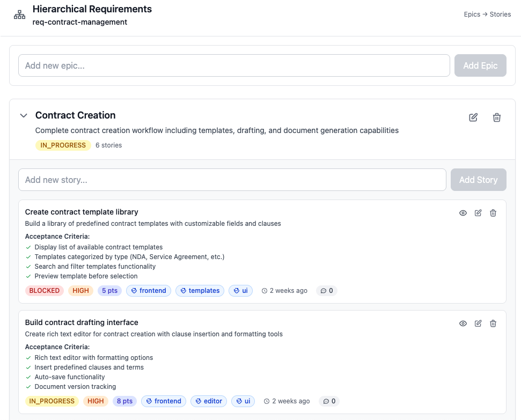Edit the Contract Creation epic via pencil icon
Screen dimensions: 521x420
473,117
